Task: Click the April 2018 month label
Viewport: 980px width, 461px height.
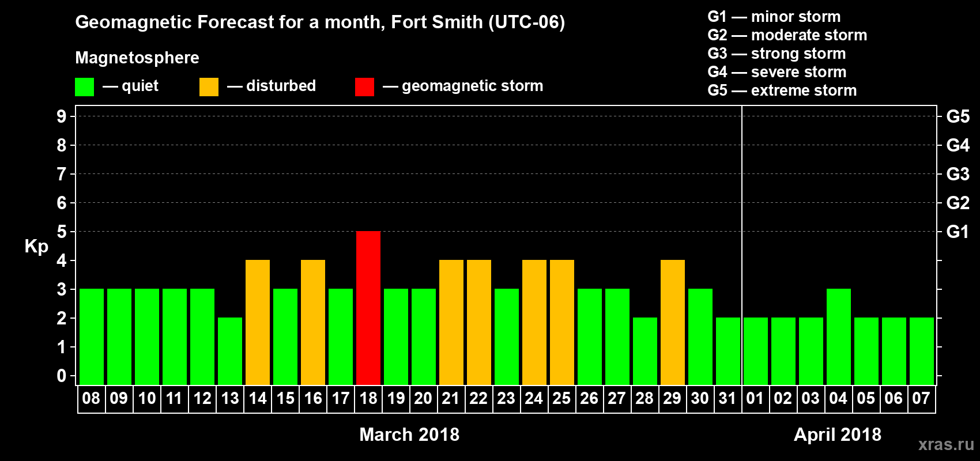Action: tap(838, 434)
